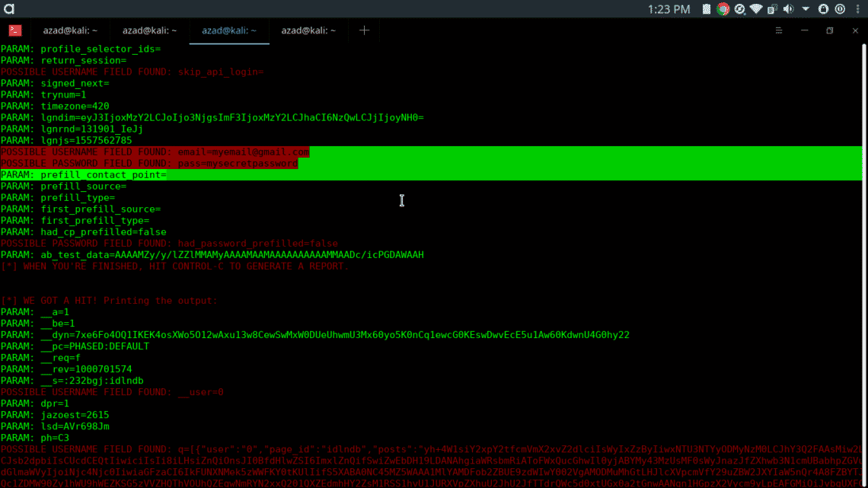Image resolution: width=868 pixels, height=488 pixels.
Task: Click the terminal vertical scrollbar
Action: (864, 266)
